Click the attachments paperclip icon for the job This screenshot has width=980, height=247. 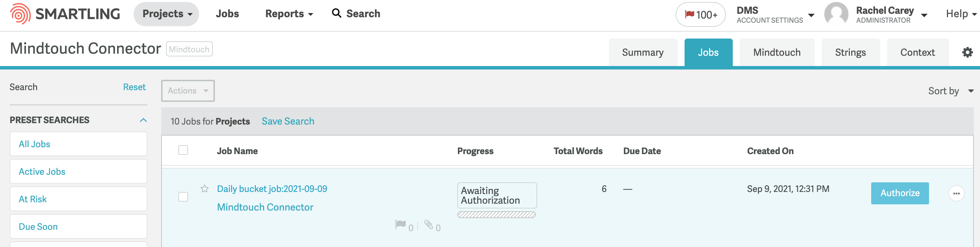click(429, 225)
